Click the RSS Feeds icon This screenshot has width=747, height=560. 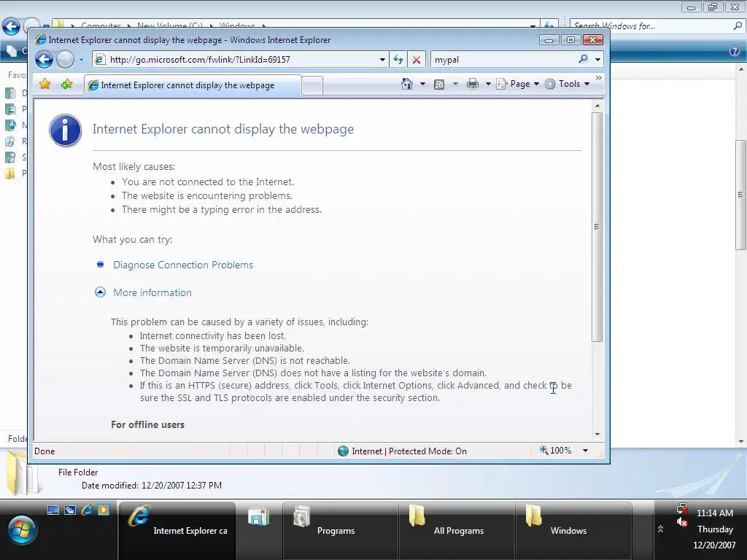(x=438, y=85)
